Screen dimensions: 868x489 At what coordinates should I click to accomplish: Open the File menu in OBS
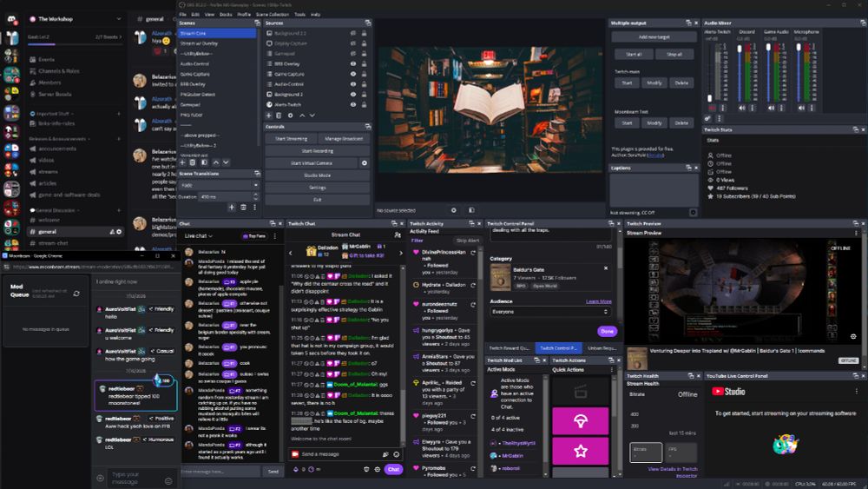[x=182, y=15]
